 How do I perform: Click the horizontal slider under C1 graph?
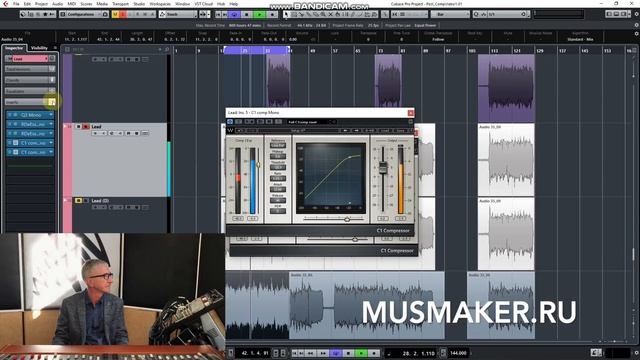tap(347, 219)
